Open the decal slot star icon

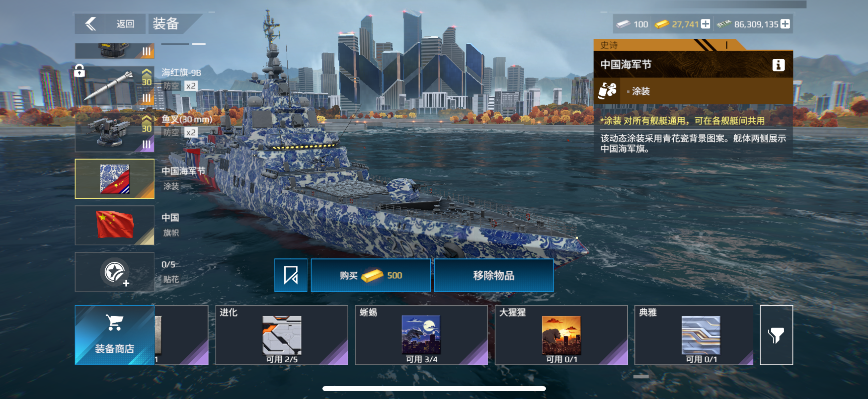click(x=115, y=272)
